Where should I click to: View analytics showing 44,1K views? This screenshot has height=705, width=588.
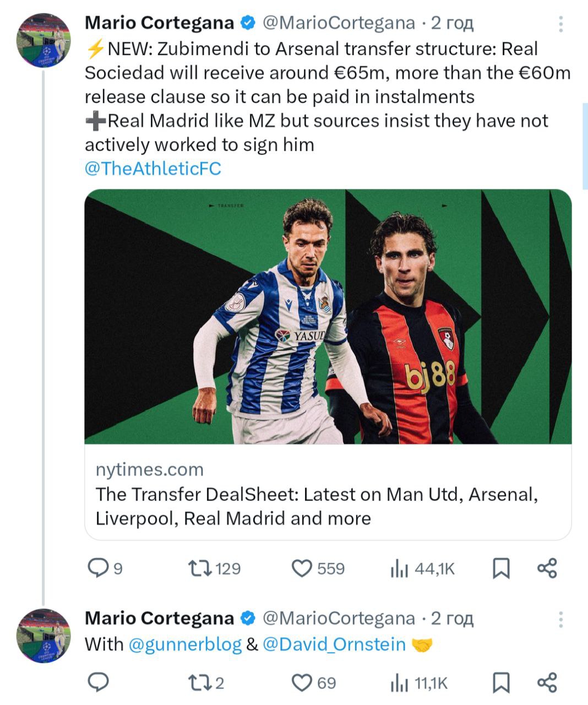(400, 568)
